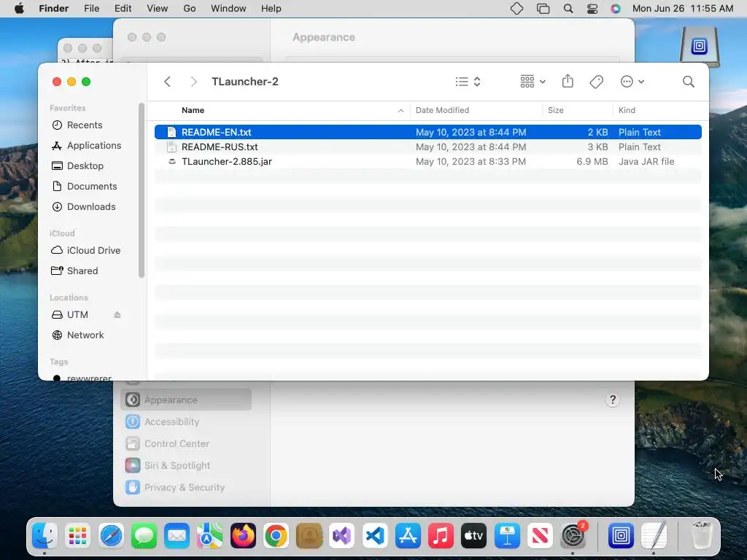Open the Shared sidebar location
747x560 pixels.
click(x=82, y=271)
